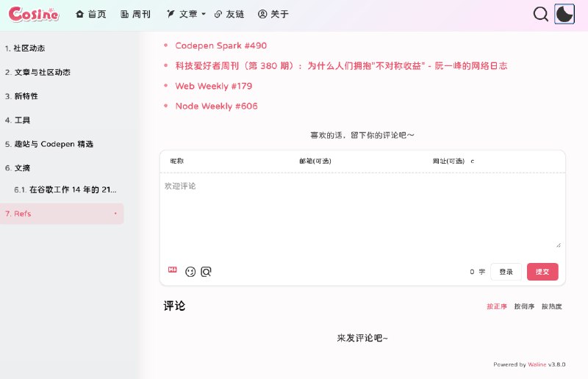Click the Cosine site logo
The image size is (588, 379).
[34, 14]
